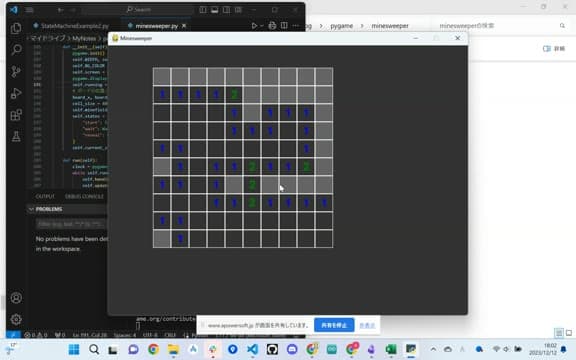Split the VS Code editor to the right
576x360 pixels.
point(284,25)
